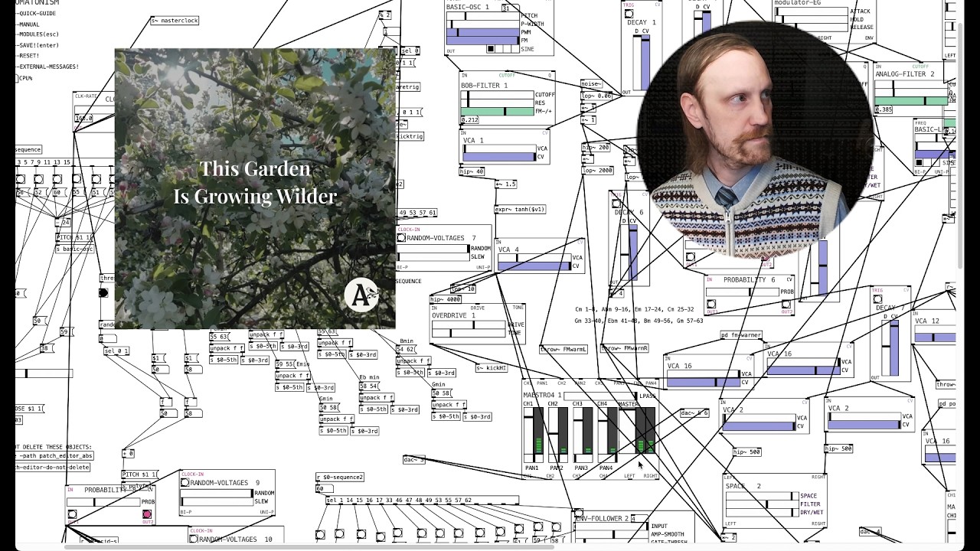Adjust the OVERDRIVE 1 DRIVE slider

469,325
